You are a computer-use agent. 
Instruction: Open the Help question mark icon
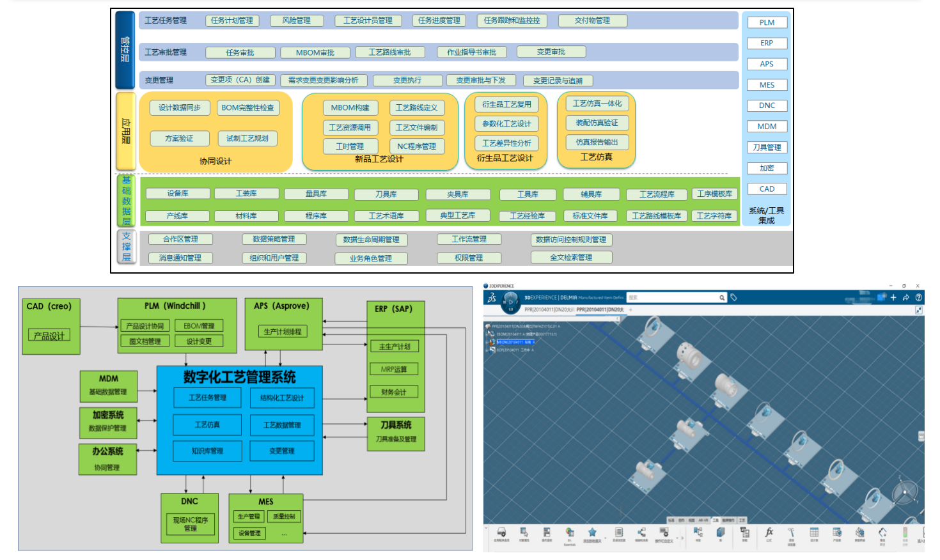coord(918,297)
